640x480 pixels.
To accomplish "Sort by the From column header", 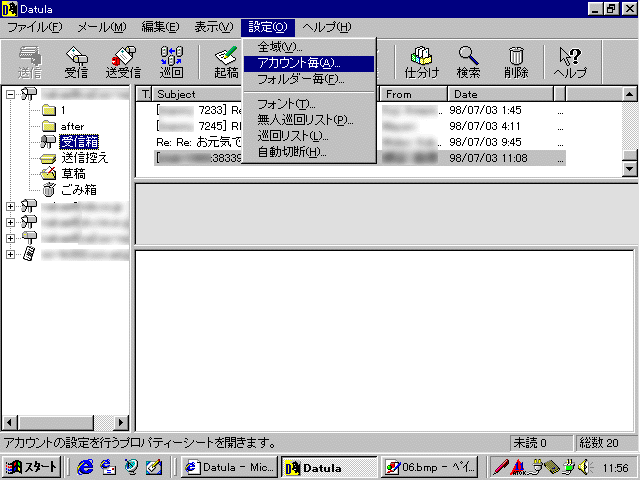I will [x=413, y=94].
